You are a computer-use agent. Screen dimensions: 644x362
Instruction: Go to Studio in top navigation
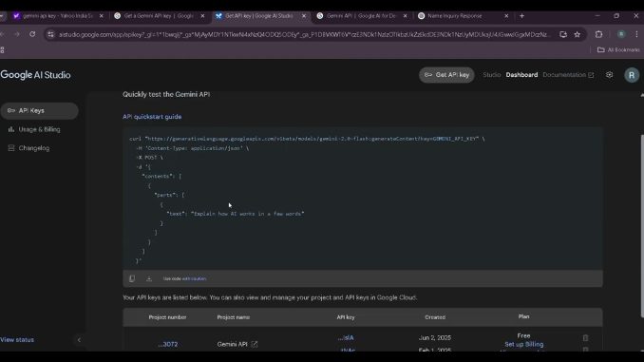(492, 75)
